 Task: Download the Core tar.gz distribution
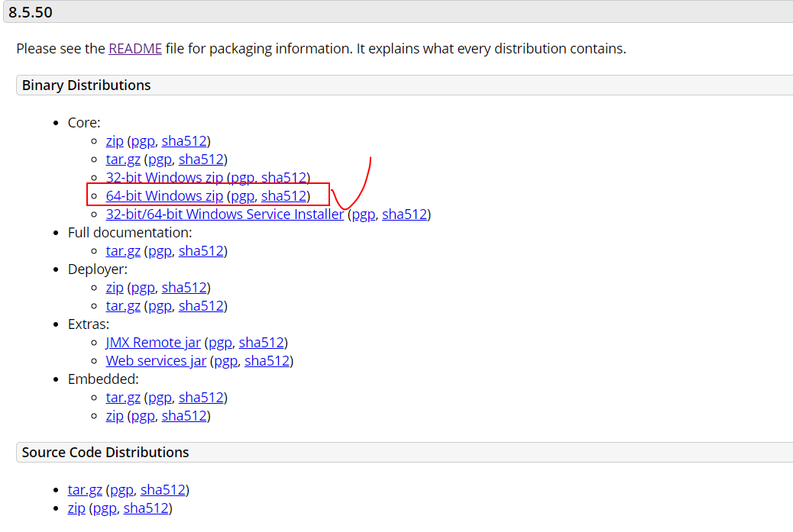click(x=123, y=160)
